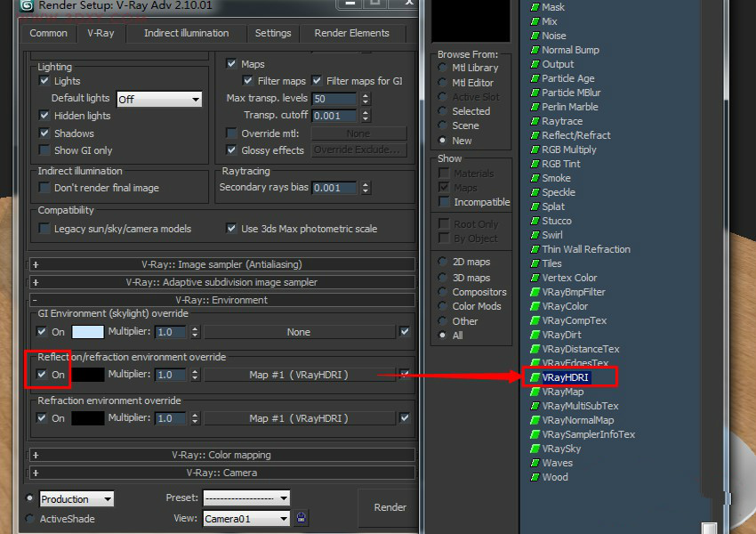Disable the reflection/refraction environment On checkbox

coord(42,375)
